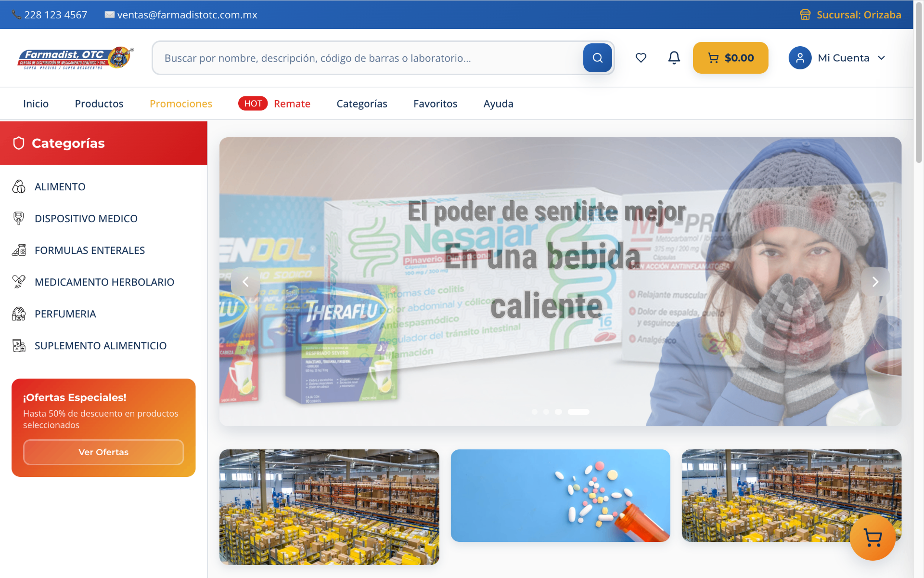The width and height of the screenshot is (924, 578).
Task: Click the page vertical scrollbar
Action: pyautogui.click(x=919, y=82)
